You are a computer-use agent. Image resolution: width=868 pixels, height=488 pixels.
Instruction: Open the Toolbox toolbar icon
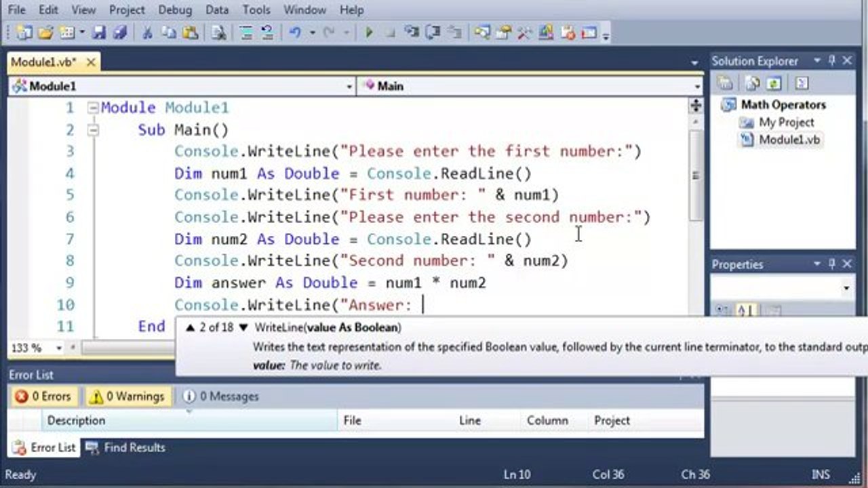[x=524, y=33]
